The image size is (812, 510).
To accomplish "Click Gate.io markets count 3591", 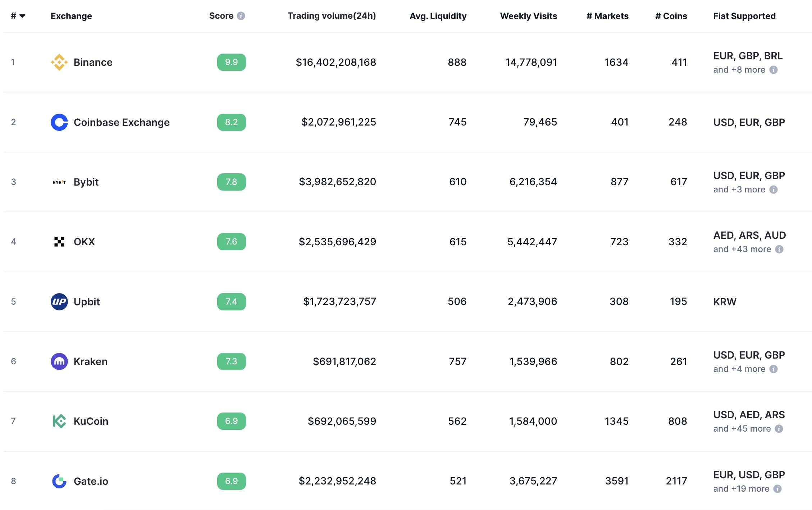I will [x=617, y=481].
